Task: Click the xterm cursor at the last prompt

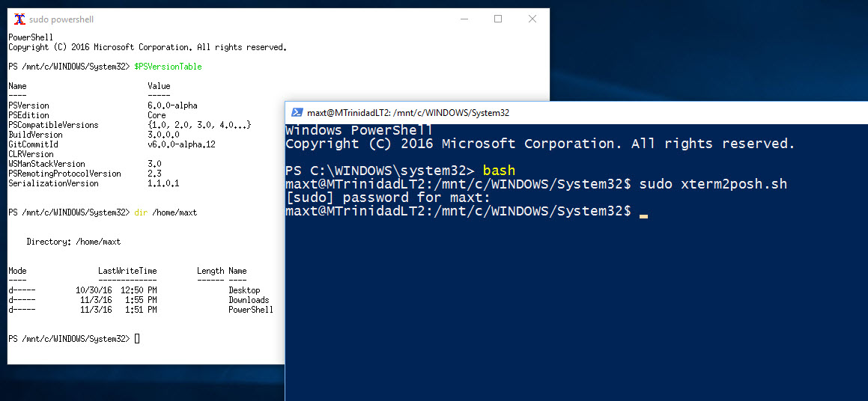Action: pyautogui.click(x=137, y=338)
